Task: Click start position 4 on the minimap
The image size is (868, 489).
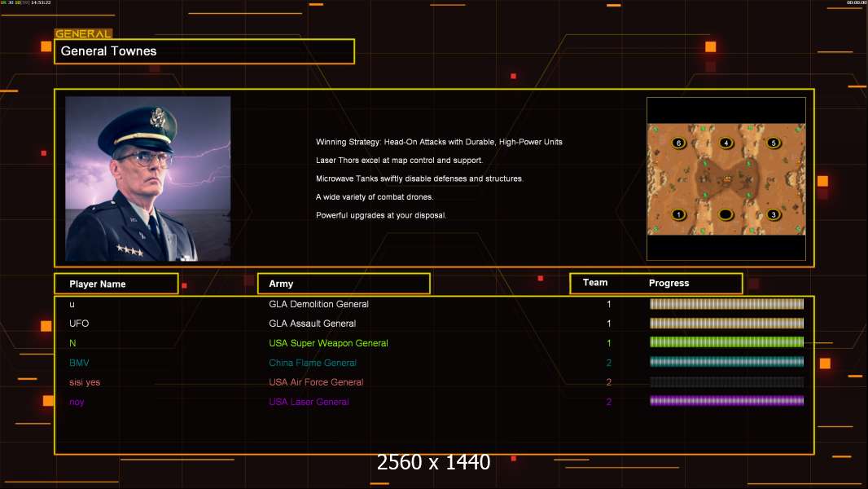Action: point(726,143)
